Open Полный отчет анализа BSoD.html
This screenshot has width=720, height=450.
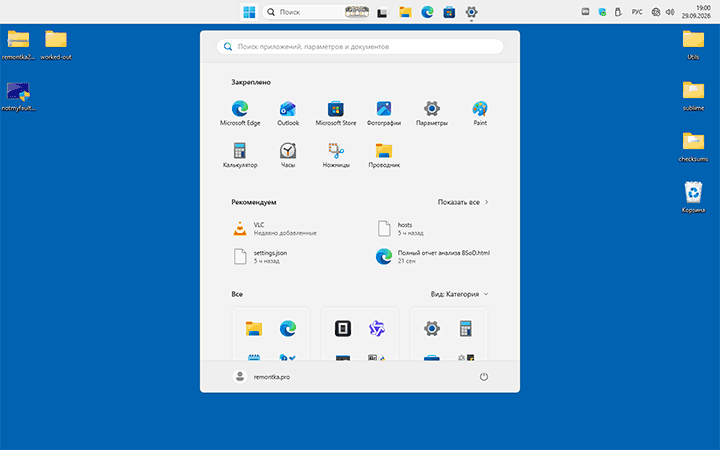click(433, 256)
